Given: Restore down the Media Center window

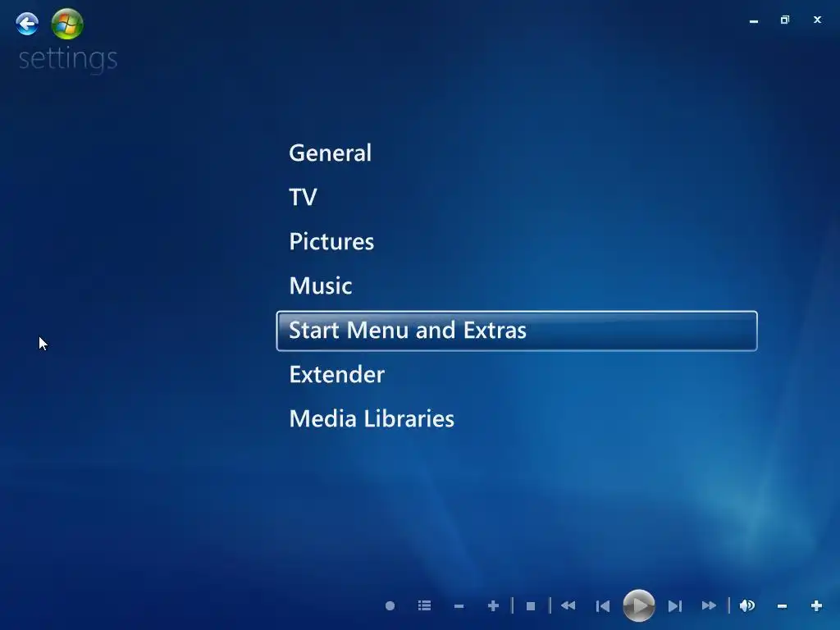Looking at the screenshot, I should 785,20.
